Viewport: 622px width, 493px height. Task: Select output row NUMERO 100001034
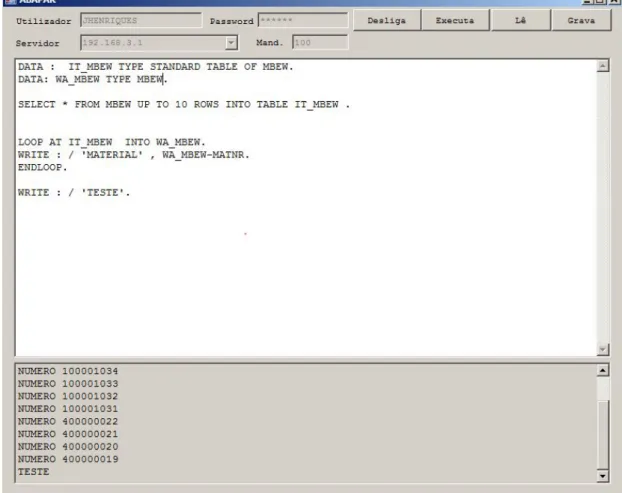[x=68, y=371]
